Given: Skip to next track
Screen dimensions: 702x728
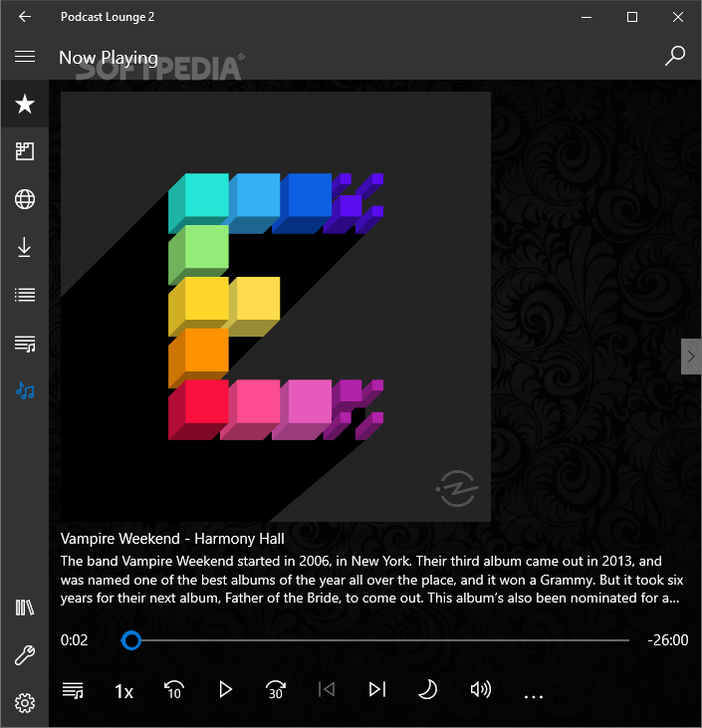Looking at the screenshot, I should click(377, 689).
